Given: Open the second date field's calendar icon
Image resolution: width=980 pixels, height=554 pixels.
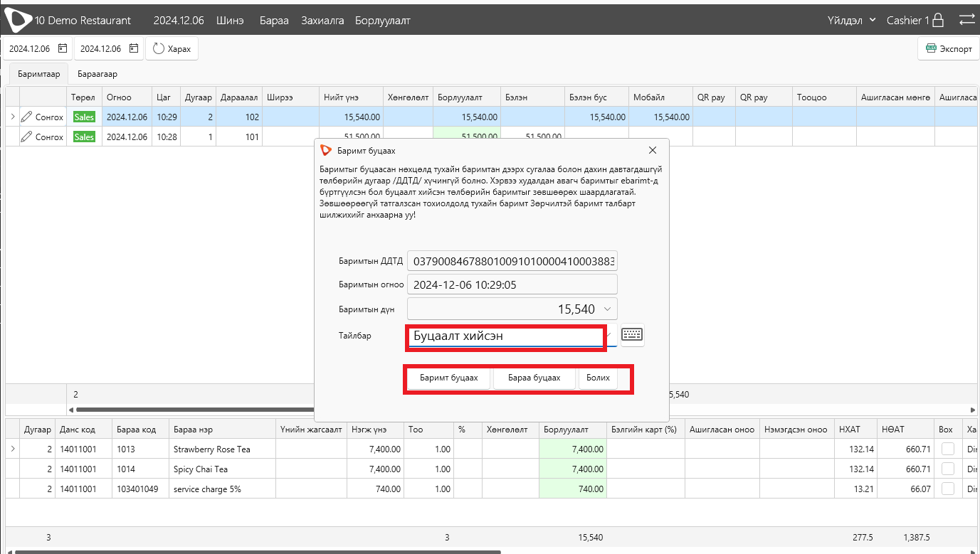Looking at the screenshot, I should [134, 49].
